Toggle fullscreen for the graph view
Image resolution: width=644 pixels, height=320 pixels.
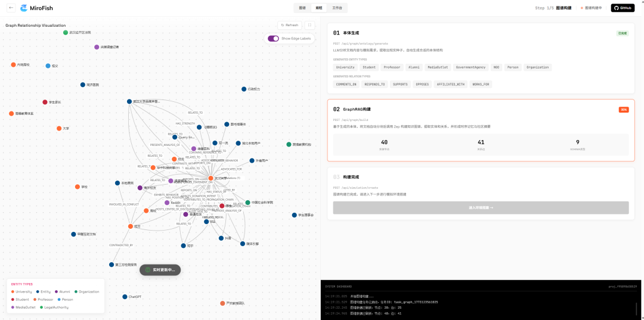click(309, 25)
